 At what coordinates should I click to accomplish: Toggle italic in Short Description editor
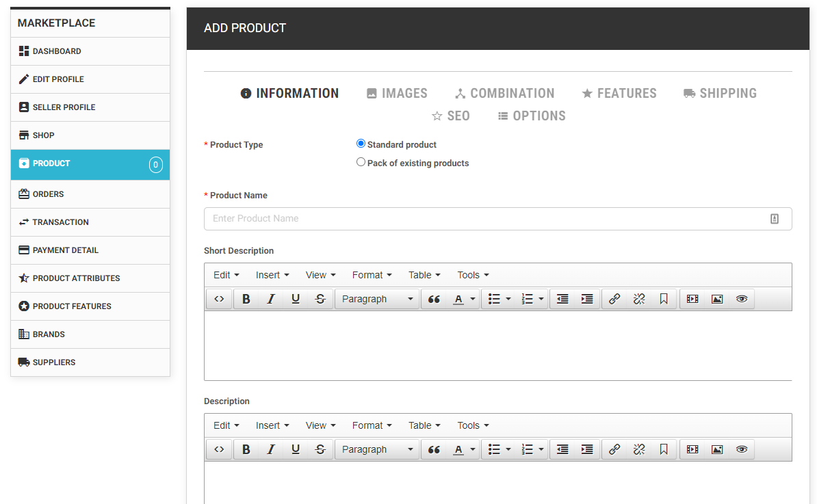[x=271, y=299]
